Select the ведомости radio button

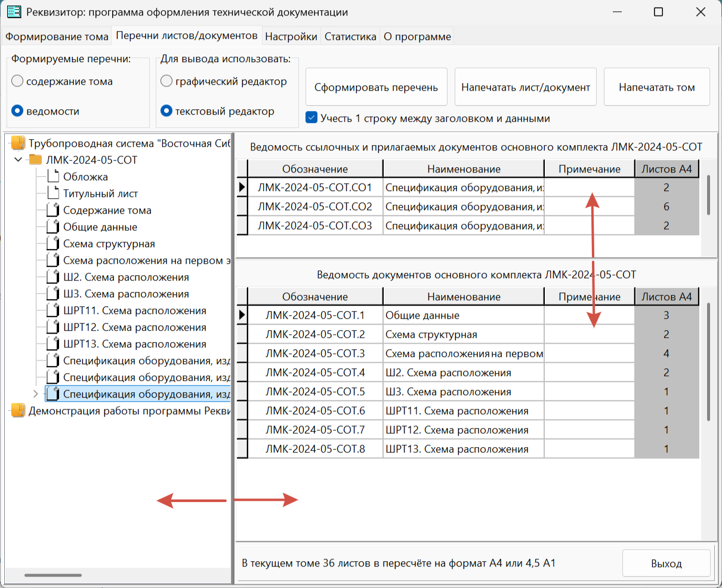17,111
